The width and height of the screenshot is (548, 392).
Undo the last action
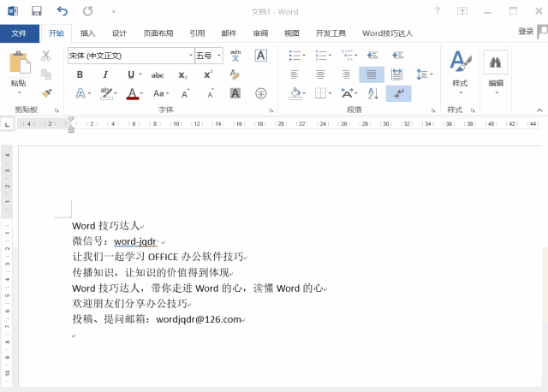point(62,11)
